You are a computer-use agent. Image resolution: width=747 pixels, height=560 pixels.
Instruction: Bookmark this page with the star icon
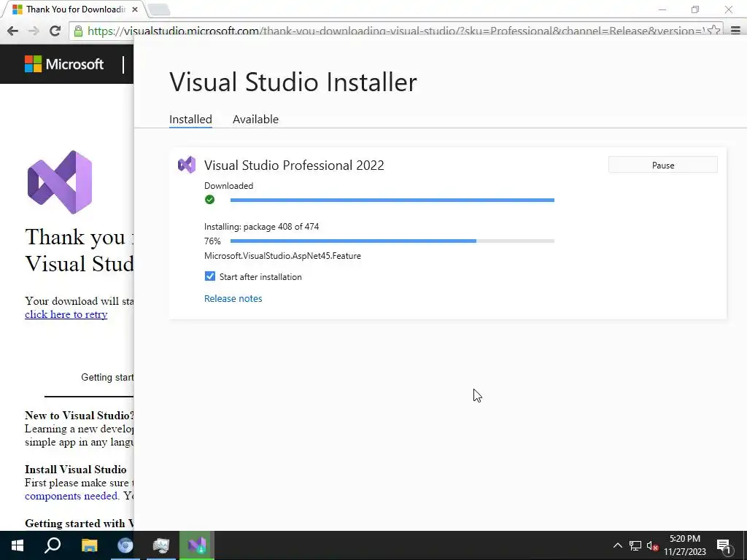713,31
